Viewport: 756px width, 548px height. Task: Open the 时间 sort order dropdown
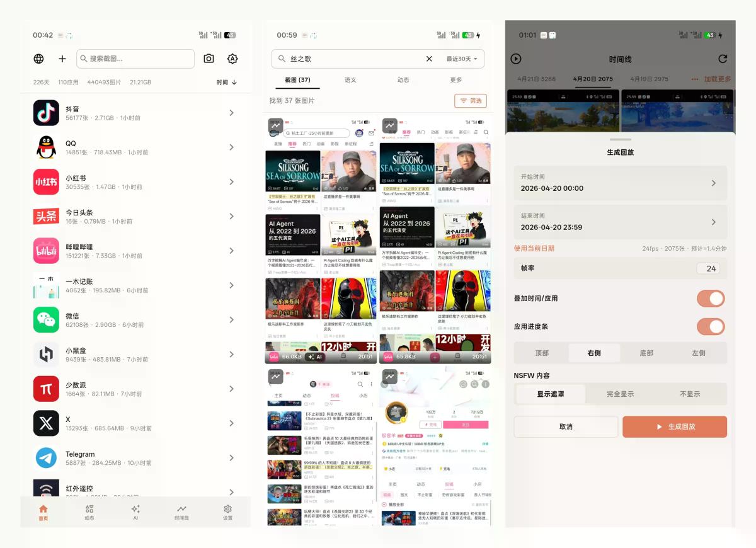pos(227,83)
